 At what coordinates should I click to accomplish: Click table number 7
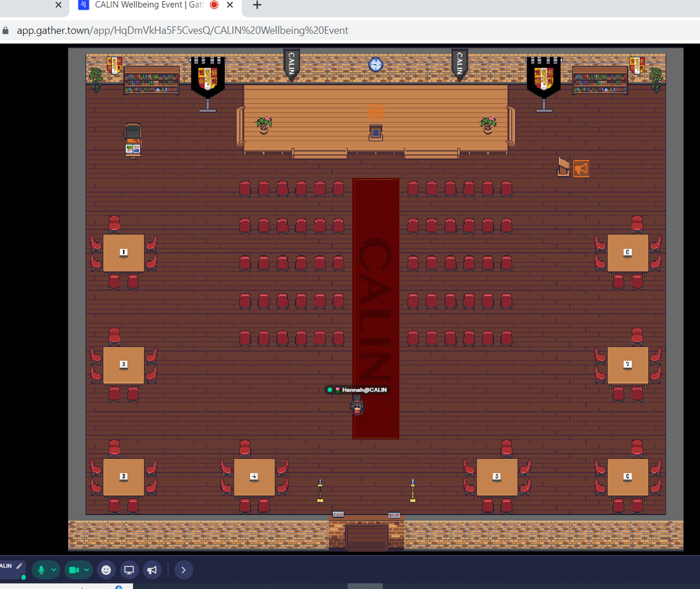pyautogui.click(x=628, y=364)
